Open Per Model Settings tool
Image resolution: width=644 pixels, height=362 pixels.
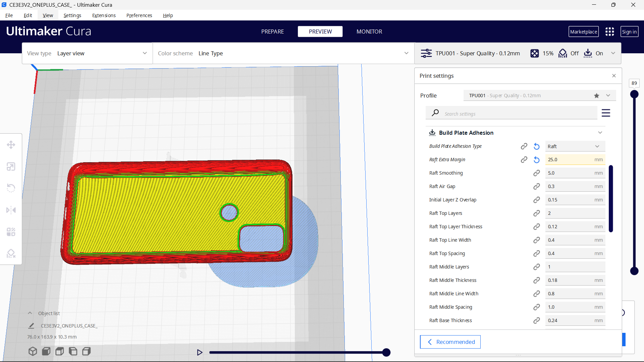(x=11, y=232)
